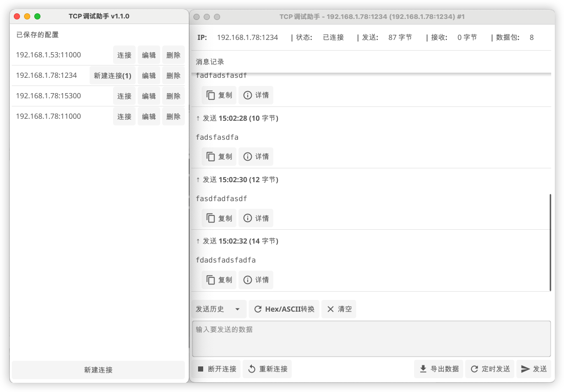Open the 定时发送 timed send option
The image size is (564, 392).
point(490,369)
